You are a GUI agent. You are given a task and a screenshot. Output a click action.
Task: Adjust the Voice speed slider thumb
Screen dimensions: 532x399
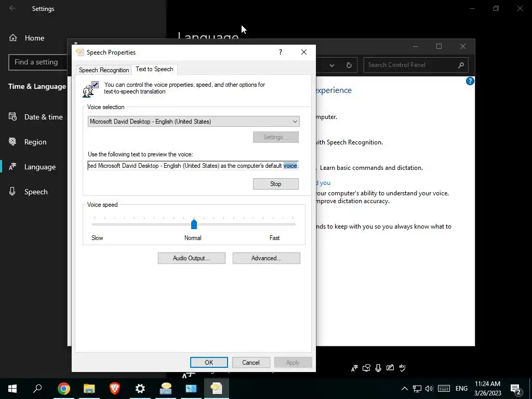click(x=194, y=224)
